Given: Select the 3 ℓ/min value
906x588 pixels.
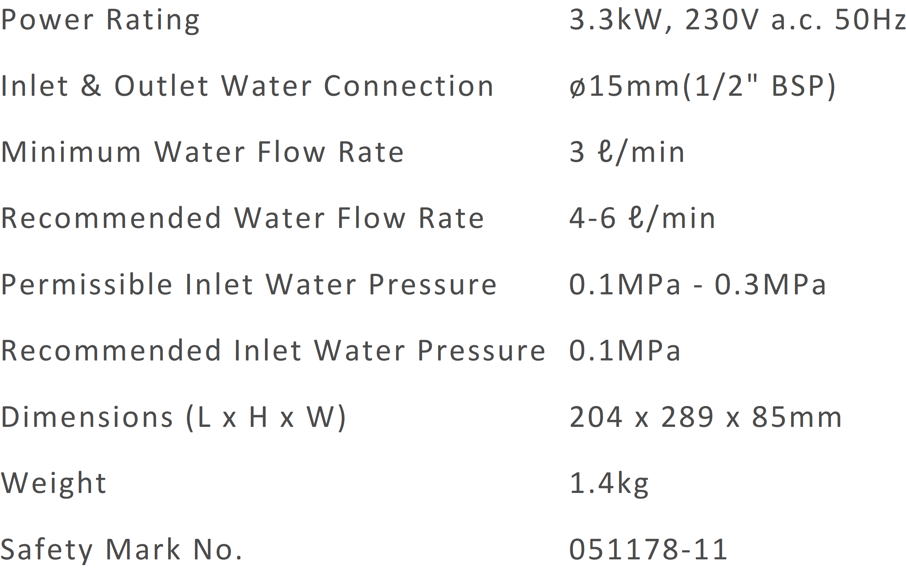Looking at the screenshot, I should (627, 153).
